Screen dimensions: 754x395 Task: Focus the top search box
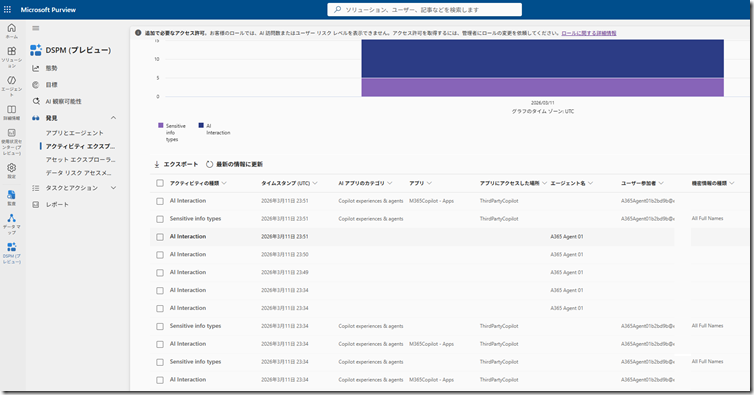[x=425, y=10]
